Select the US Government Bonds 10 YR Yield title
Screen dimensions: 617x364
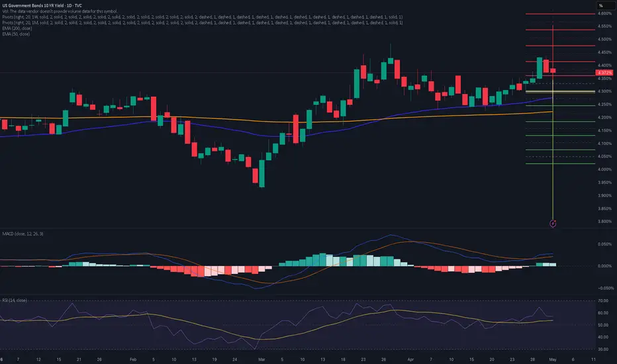click(x=42, y=6)
